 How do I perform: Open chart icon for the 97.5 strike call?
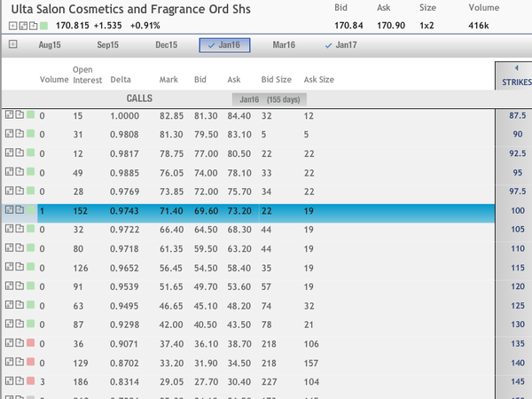[x=9, y=191]
